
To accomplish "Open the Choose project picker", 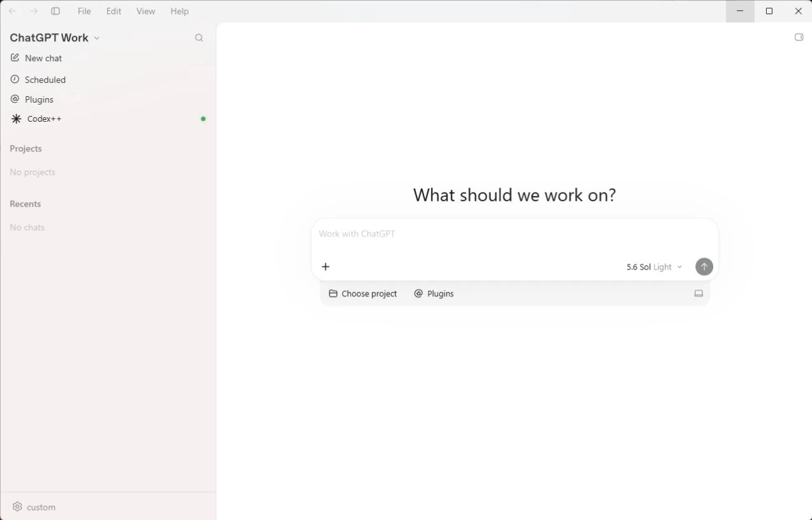I will pos(363,294).
